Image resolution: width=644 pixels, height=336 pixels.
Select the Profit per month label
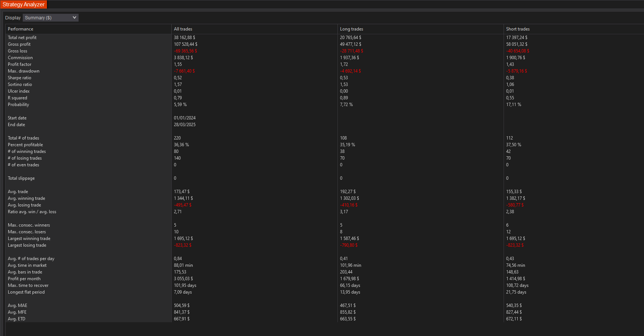coord(24,279)
